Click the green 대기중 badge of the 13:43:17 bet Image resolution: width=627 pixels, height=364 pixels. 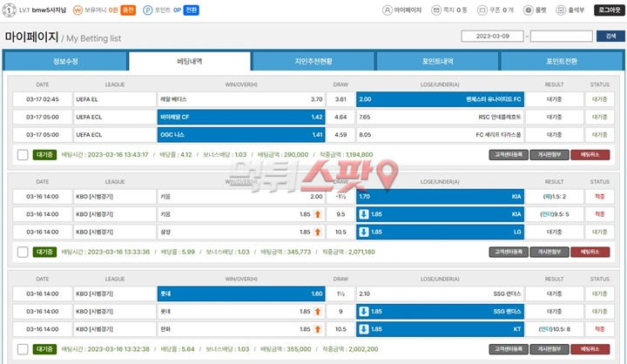(x=44, y=155)
